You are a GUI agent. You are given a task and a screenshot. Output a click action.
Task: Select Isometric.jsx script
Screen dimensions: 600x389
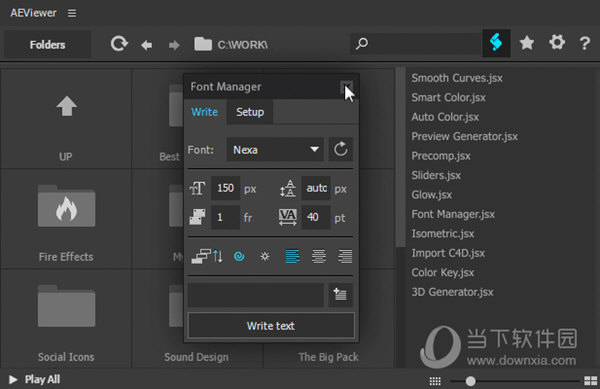pyautogui.click(x=443, y=234)
